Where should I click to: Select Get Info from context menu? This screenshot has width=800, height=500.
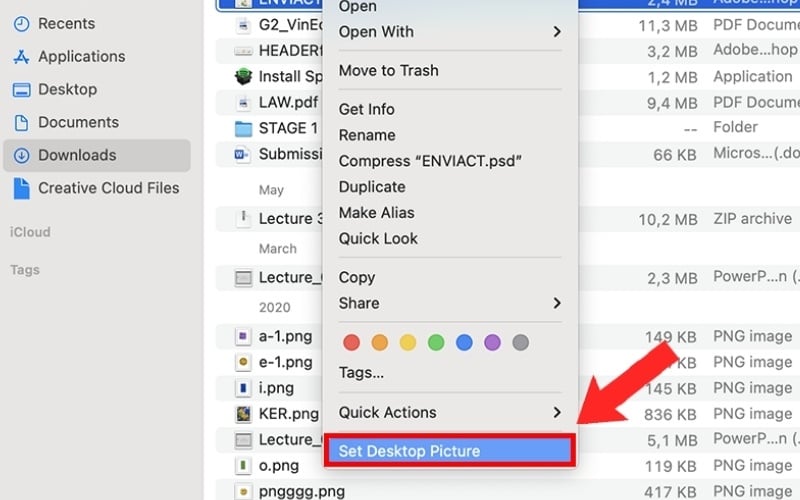pos(366,109)
